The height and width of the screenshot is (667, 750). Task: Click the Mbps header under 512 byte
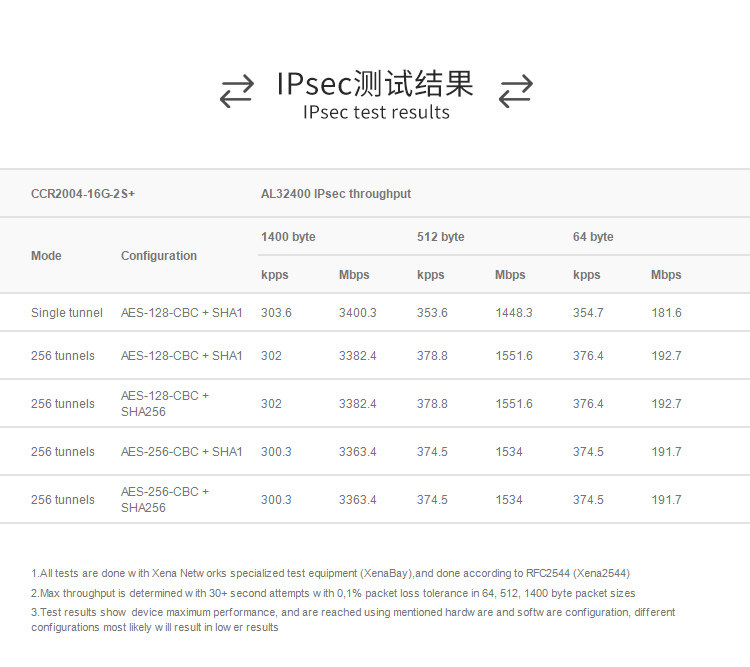pos(510,275)
